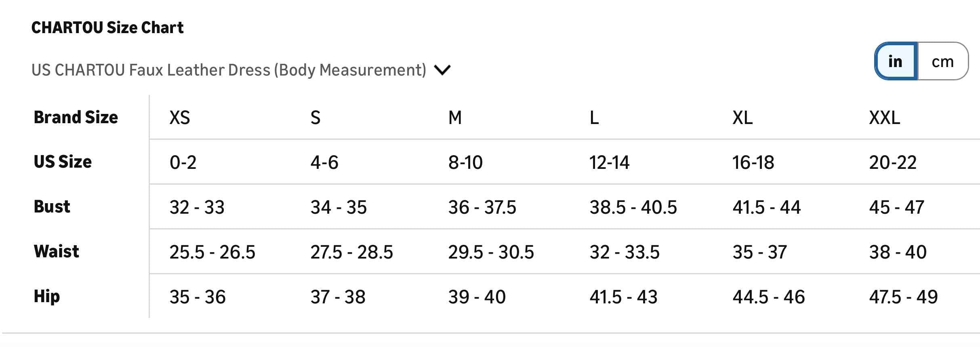
Task: Click the M brand size header
Action: (455, 118)
